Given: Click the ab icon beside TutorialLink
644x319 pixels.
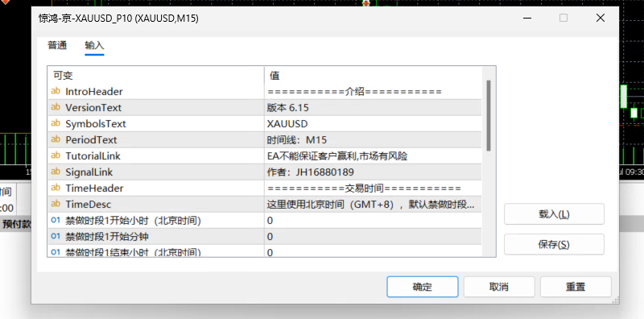Looking at the screenshot, I should click(56, 155).
